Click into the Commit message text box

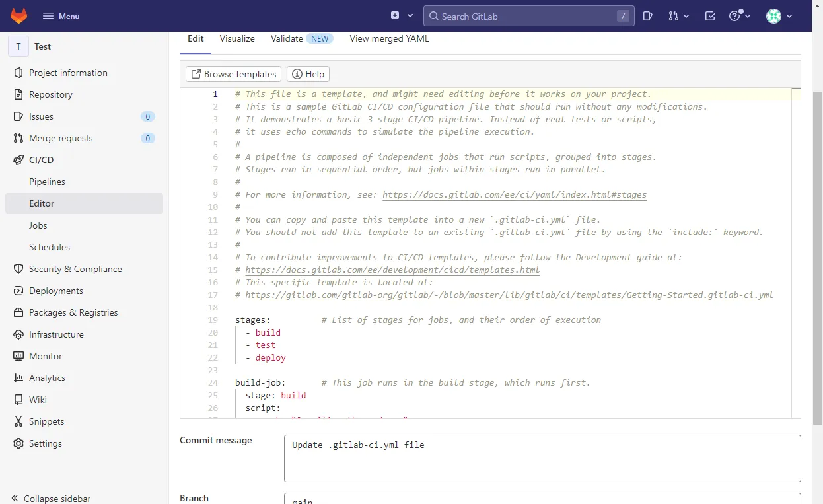pos(542,458)
